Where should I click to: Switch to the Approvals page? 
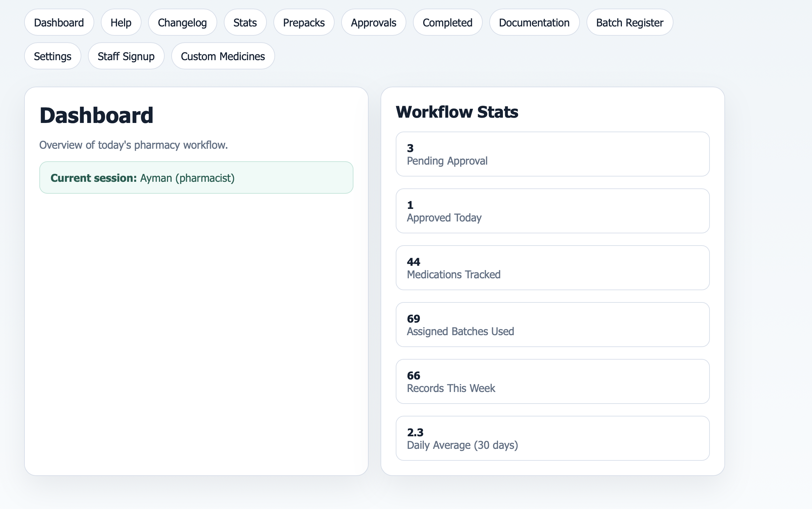(x=373, y=22)
